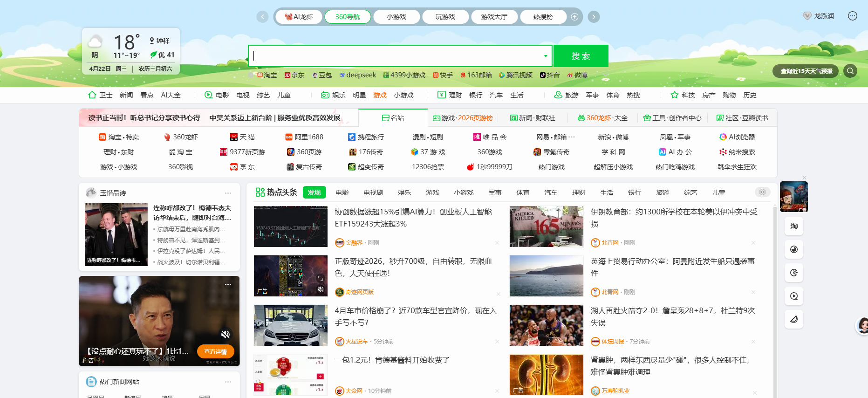Screen dimensions: 868x398
Task: Click the 龙泓润 user name
Action: point(824,16)
